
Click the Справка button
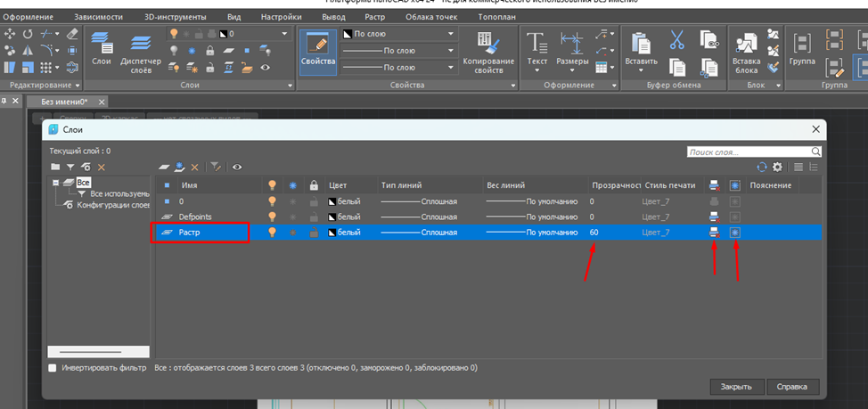[x=791, y=386]
